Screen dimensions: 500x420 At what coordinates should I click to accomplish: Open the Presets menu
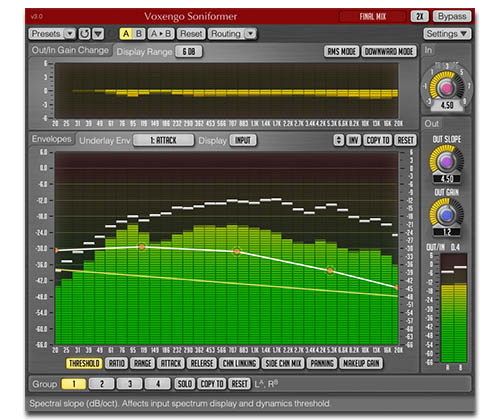pos(52,34)
